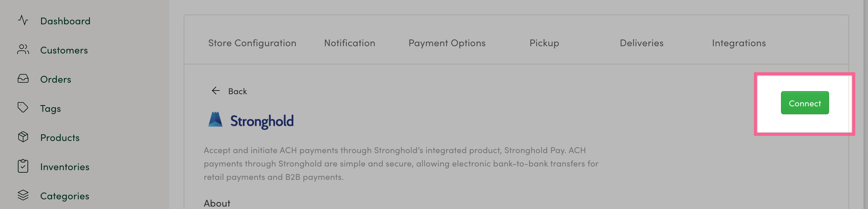868x209 pixels.
Task: Click the Inventories text in sidebar
Action: (x=65, y=167)
